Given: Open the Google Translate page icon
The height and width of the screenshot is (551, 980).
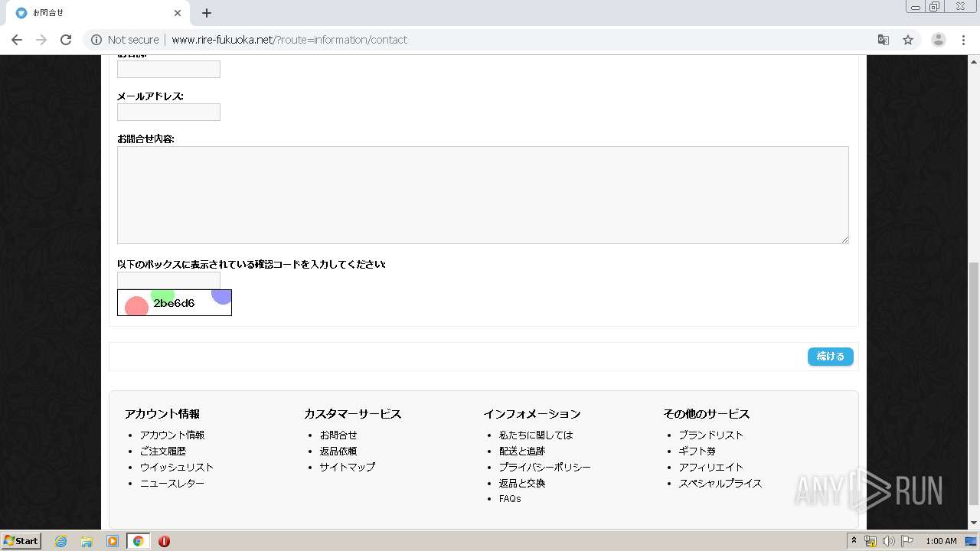Looking at the screenshot, I should [x=883, y=40].
